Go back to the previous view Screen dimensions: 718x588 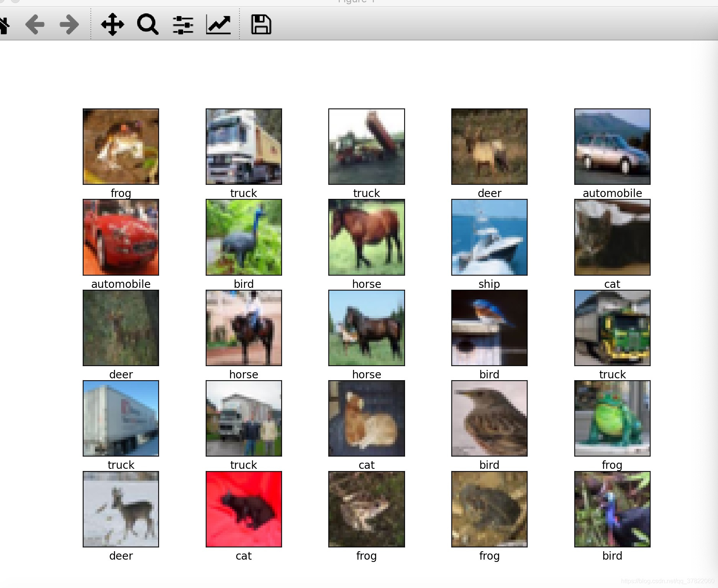coord(35,24)
